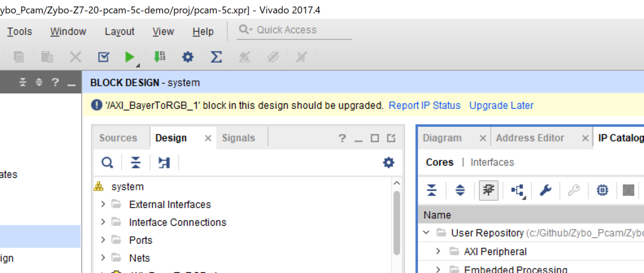Open the Window menu
The height and width of the screenshot is (273, 644).
pyautogui.click(x=68, y=32)
